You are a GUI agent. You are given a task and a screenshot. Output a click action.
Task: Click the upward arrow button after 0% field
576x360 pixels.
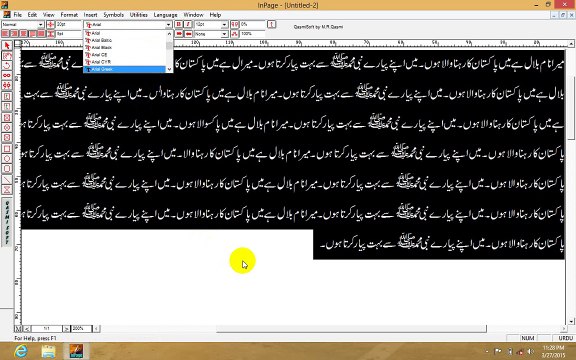click(271, 24)
